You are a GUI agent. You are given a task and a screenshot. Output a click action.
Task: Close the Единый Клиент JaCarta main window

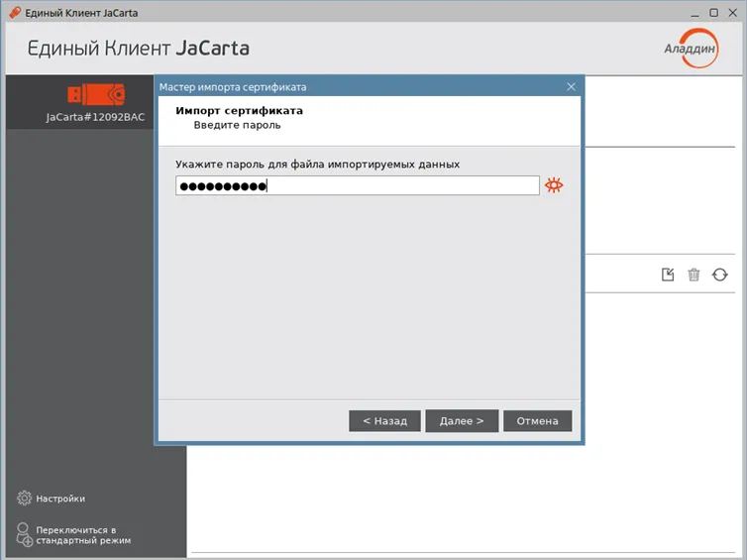pos(733,13)
